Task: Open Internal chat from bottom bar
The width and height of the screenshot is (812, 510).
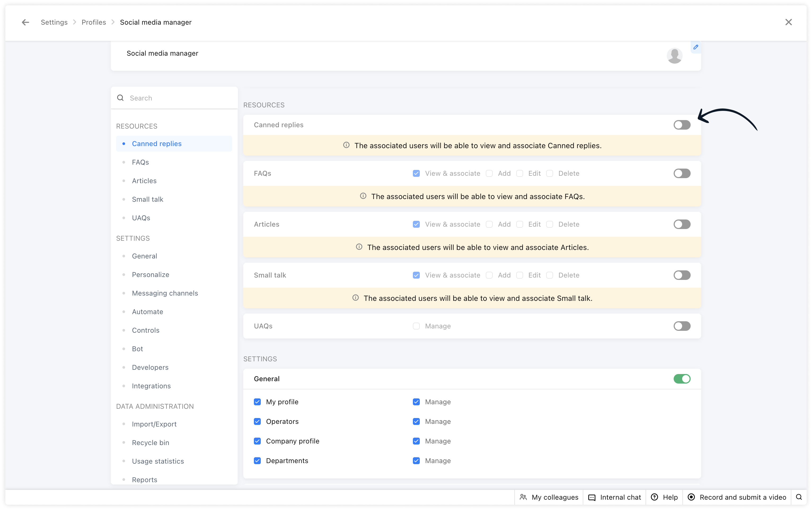Action: [614, 497]
